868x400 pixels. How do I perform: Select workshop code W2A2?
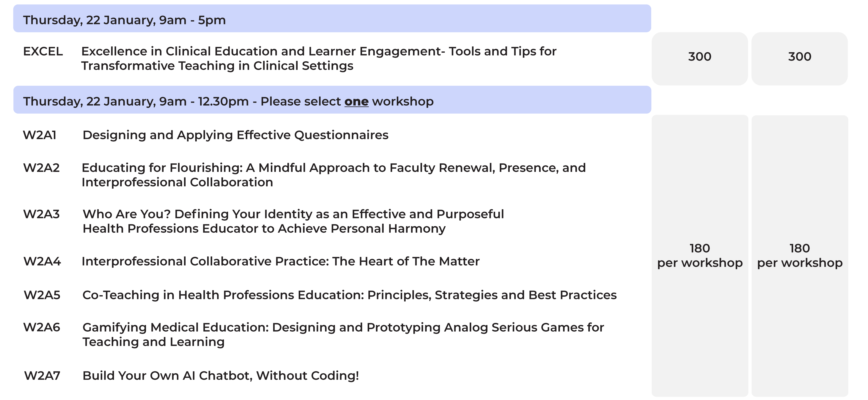(41, 168)
